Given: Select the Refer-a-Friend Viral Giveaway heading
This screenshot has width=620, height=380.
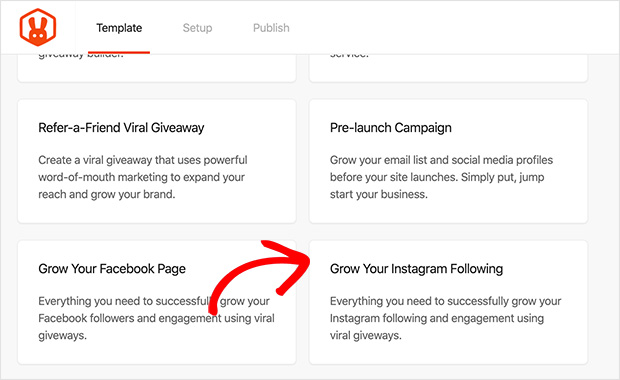Looking at the screenshot, I should (x=121, y=128).
